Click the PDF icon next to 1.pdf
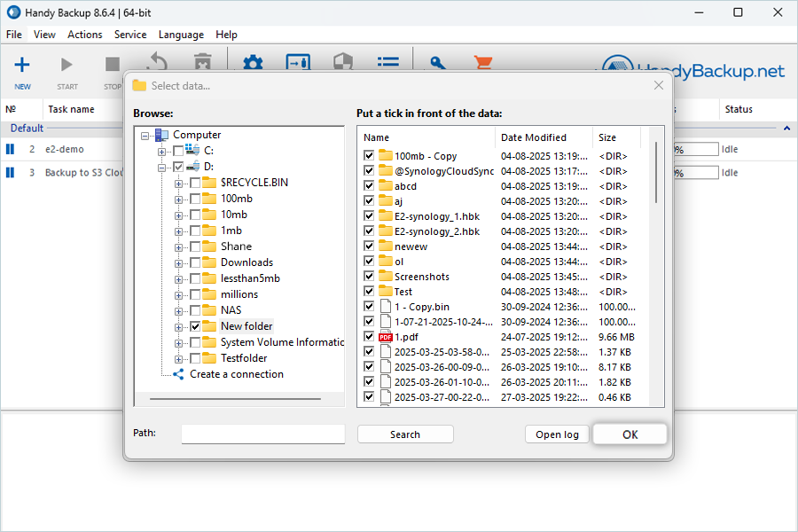This screenshot has width=798, height=532. tap(386, 337)
